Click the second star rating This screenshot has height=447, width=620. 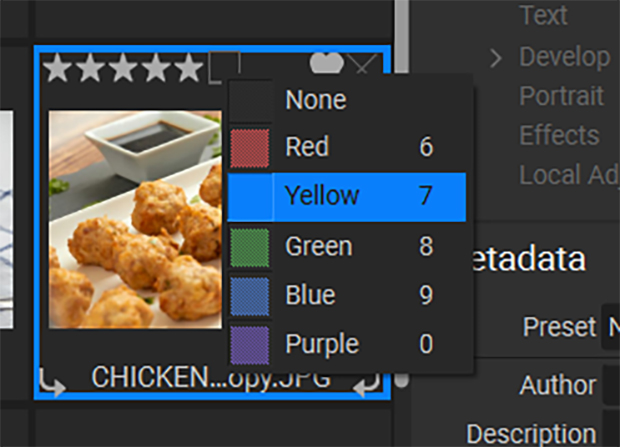tap(90, 68)
